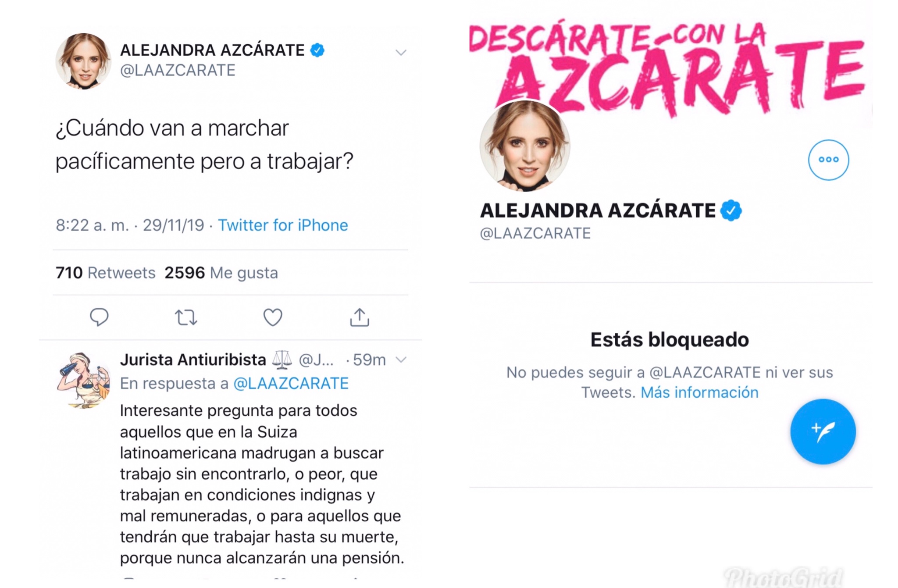Open the tweet author's avatar photo
Viewport: 898px width, 588px height.
[x=83, y=61]
